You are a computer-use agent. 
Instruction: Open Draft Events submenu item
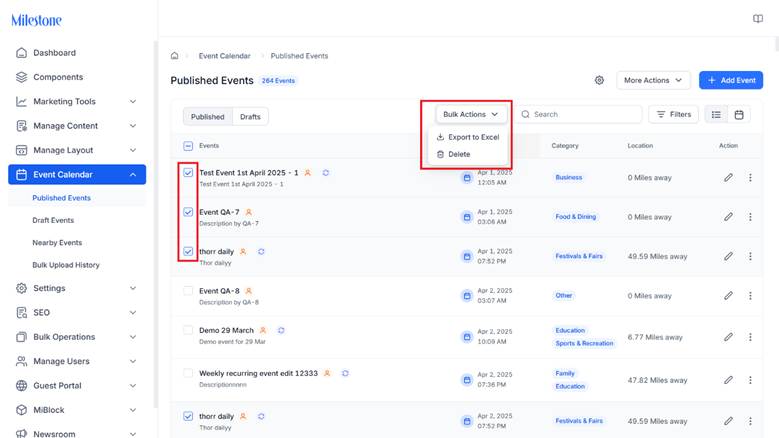53,220
